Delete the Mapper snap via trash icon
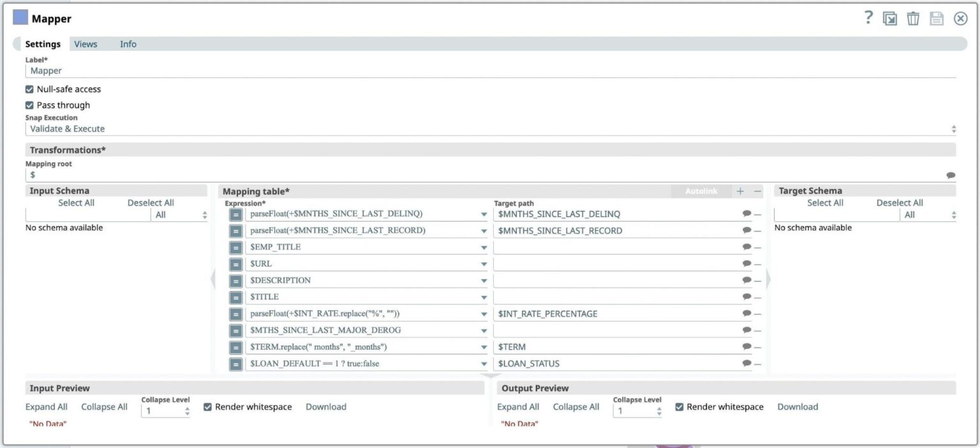This screenshot has width=980, height=448. click(913, 18)
